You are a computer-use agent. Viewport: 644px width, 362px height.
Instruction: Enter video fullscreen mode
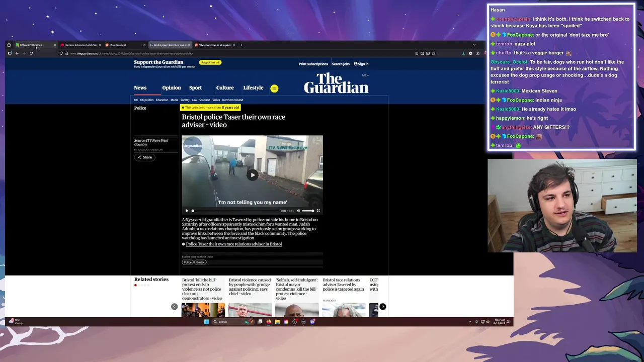[x=318, y=211]
